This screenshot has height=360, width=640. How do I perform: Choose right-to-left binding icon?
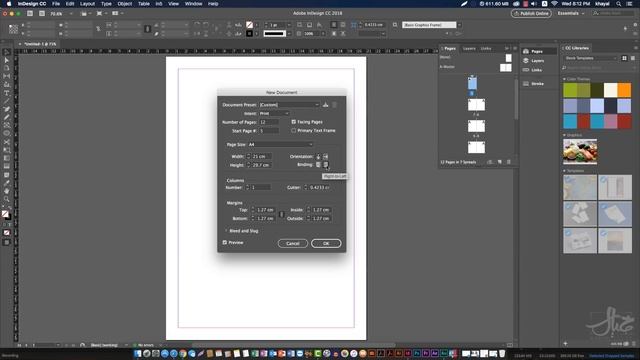[x=326, y=164]
